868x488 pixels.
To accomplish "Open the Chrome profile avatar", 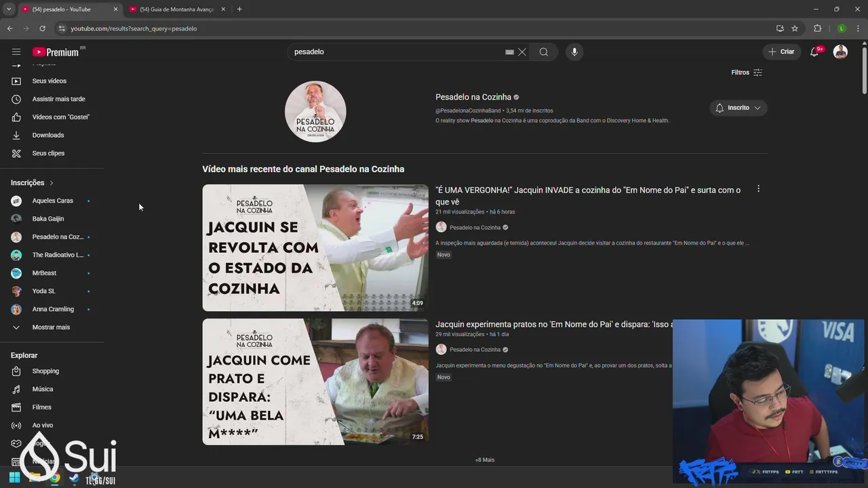I will coord(842,28).
